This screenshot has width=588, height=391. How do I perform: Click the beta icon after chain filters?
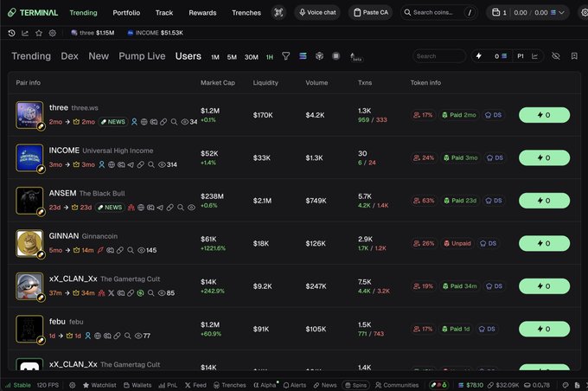pyautogui.click(x=355, y=57)
